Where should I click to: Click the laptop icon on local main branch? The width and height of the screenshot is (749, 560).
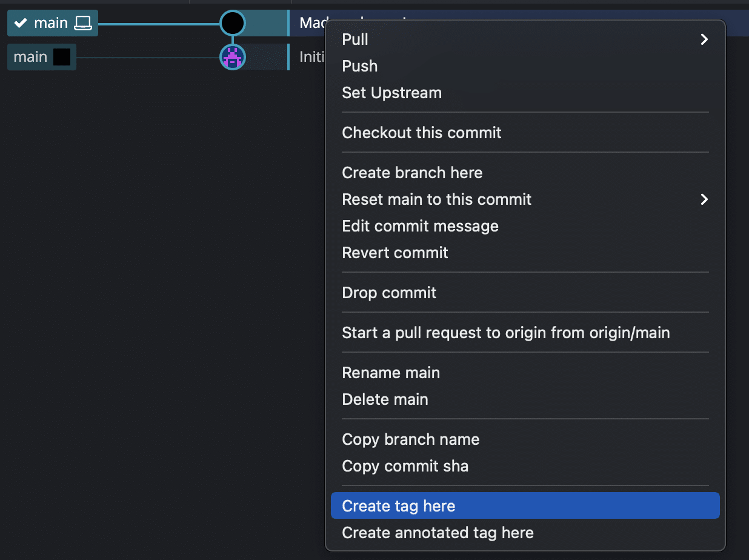tap(82, 23)
